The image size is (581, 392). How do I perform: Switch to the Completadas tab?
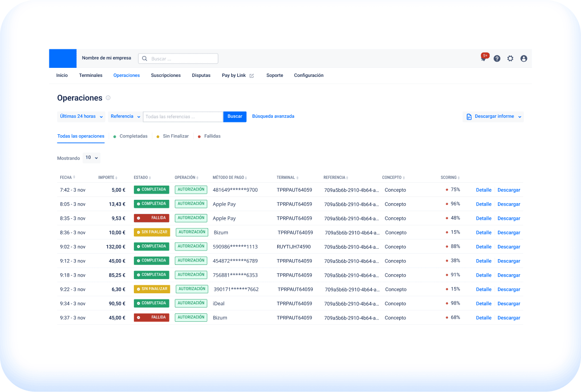(x=130, y=136)
